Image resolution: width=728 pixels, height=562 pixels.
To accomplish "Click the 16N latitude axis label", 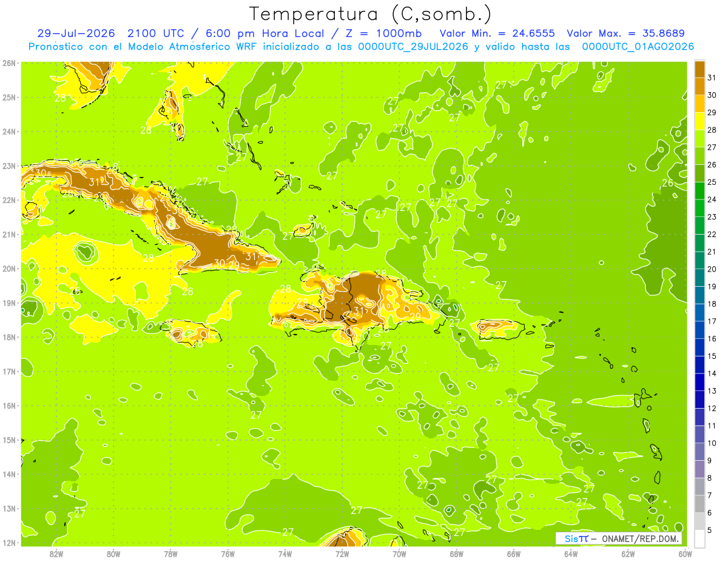I will [x=8, y=406].
